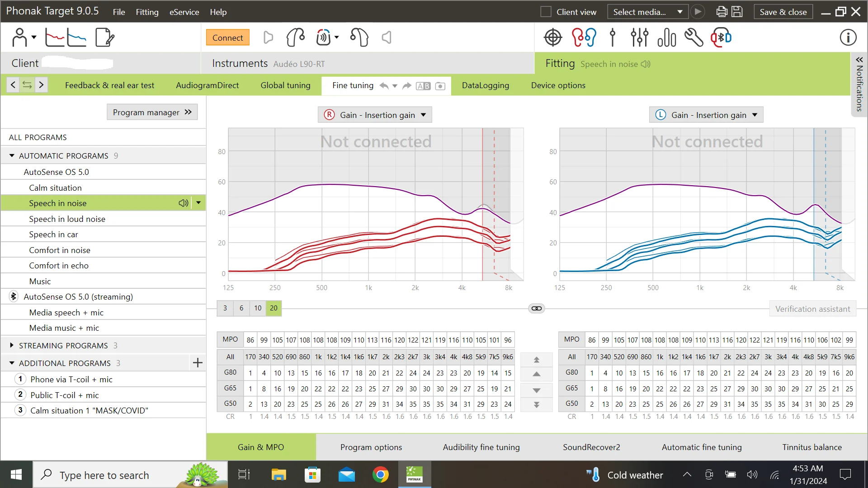Open the Speech in noise row dropdown
Screen dimensions: 868x488
(198, 203)
